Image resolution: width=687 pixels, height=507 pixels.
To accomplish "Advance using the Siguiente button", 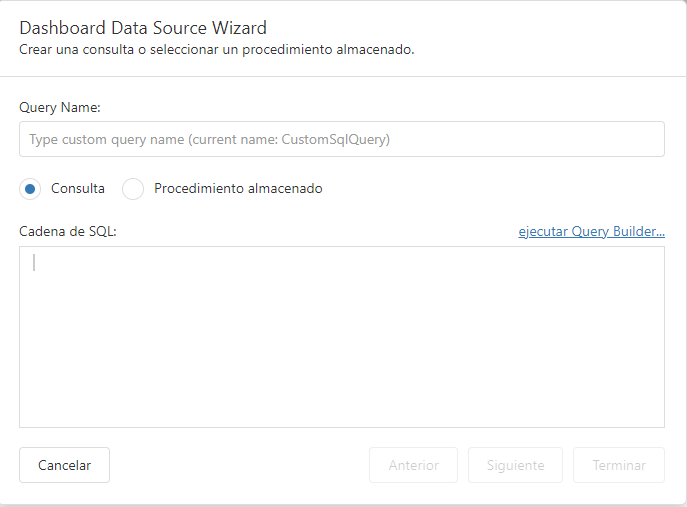I will 515,465.
